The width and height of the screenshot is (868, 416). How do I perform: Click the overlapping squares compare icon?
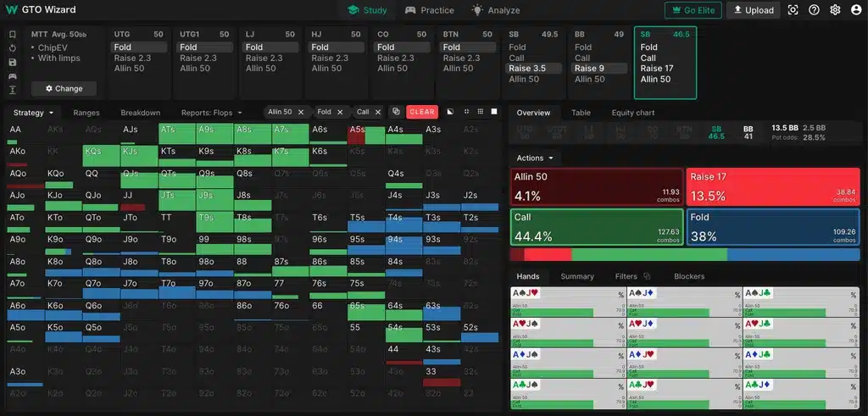(396, 112)
